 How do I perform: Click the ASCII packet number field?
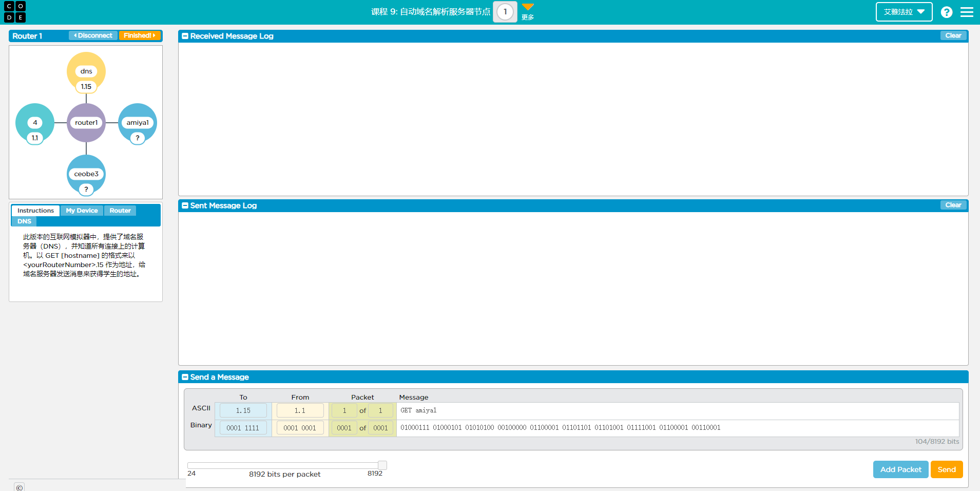[344, 410]
